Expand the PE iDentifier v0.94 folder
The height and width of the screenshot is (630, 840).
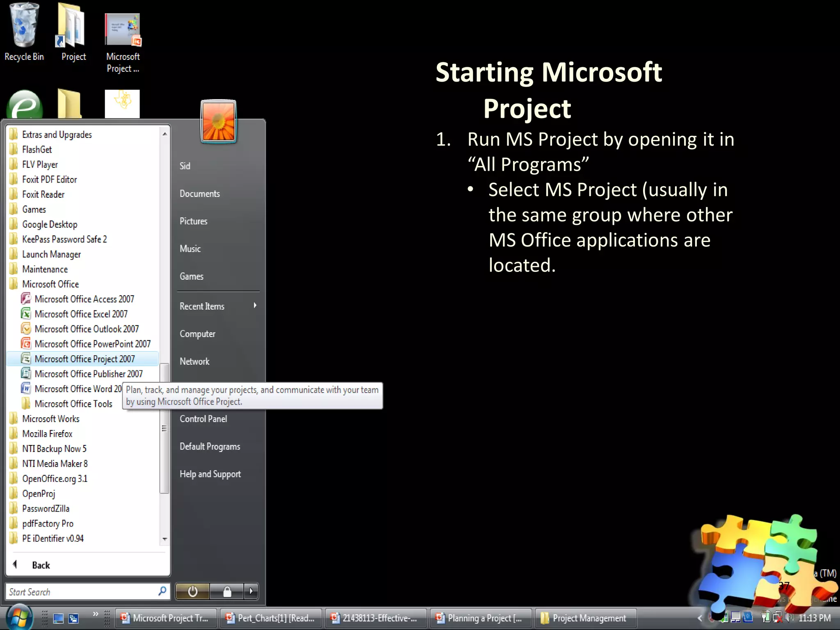pyautogui.click(x=46, y=539)
